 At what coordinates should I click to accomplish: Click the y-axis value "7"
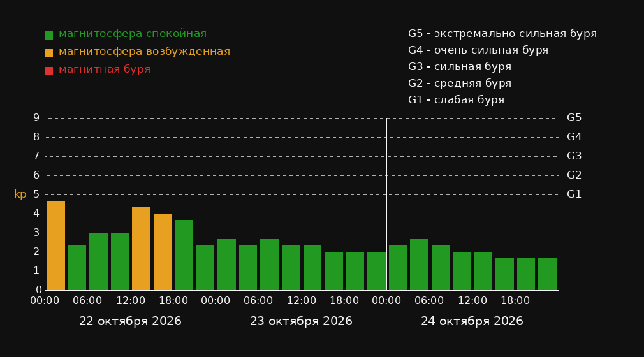36,156
